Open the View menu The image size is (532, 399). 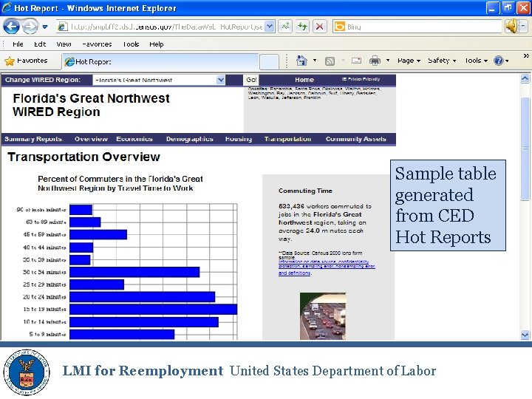pos(64,44)
